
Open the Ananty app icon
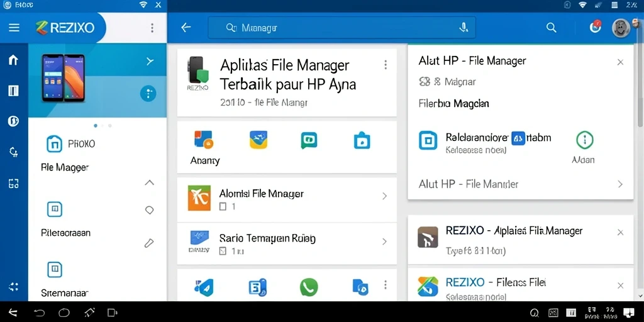203,140
